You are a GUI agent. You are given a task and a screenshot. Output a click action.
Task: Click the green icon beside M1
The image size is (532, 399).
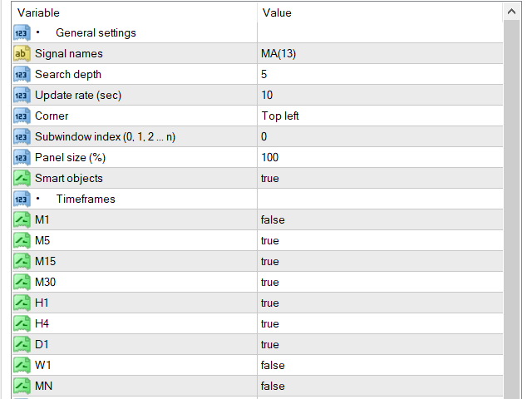tap(22, 219)
